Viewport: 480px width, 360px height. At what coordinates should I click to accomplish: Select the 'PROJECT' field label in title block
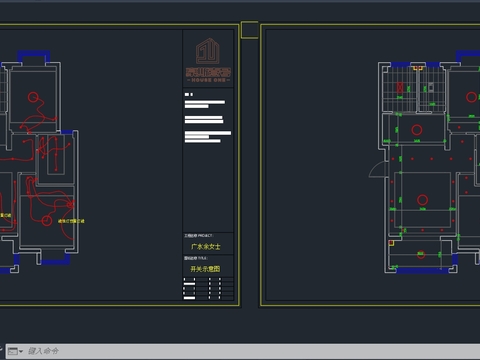(205, 236)
